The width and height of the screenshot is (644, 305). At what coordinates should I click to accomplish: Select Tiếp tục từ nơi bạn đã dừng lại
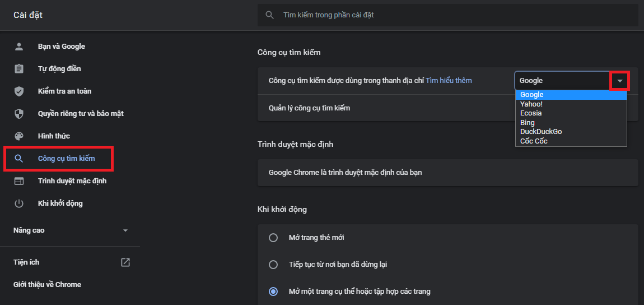coord(273,265)
